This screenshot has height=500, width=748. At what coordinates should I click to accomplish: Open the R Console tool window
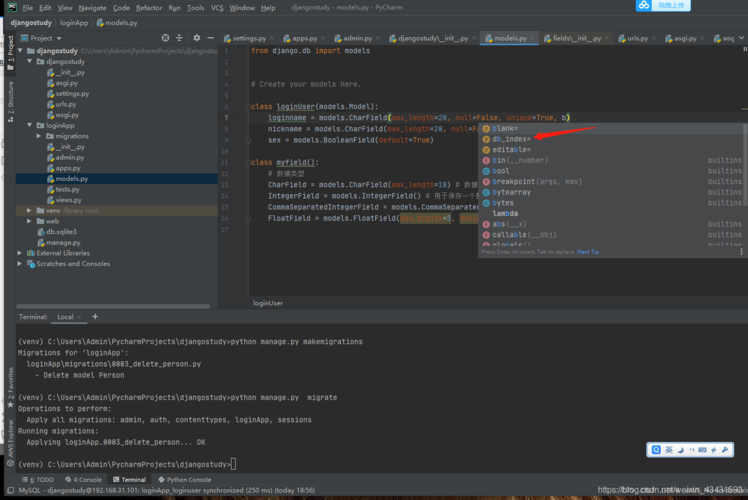click(83, 479)
